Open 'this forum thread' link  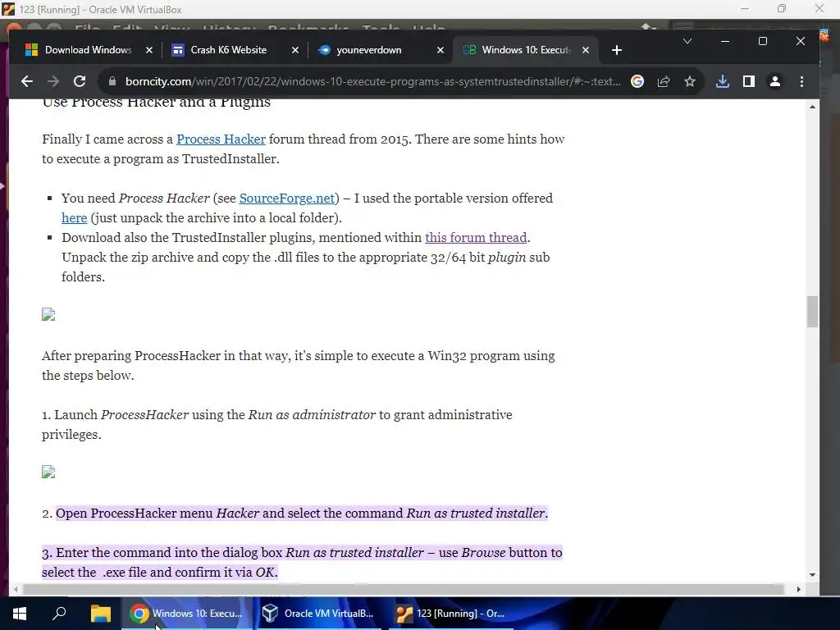pyautogui.click(x=476, y=238)
